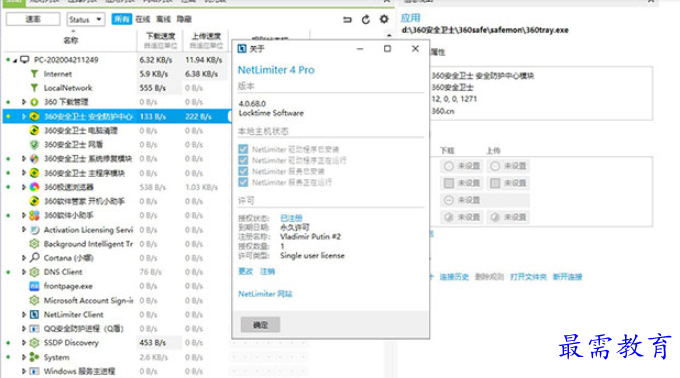The image size is (680, 378).
Task: Click the 360安全卫士 电脑清理 icon
Action: coord(34,130)
